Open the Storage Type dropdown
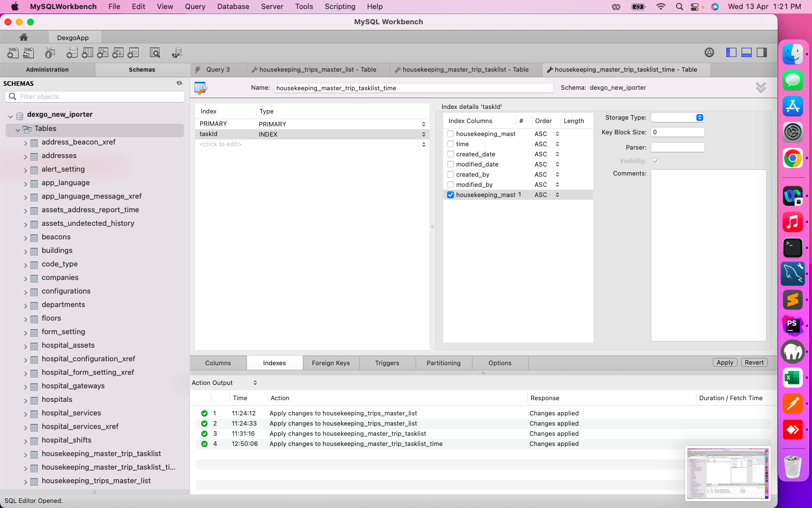Screen dimensions: 812x508 coord(677,117)
